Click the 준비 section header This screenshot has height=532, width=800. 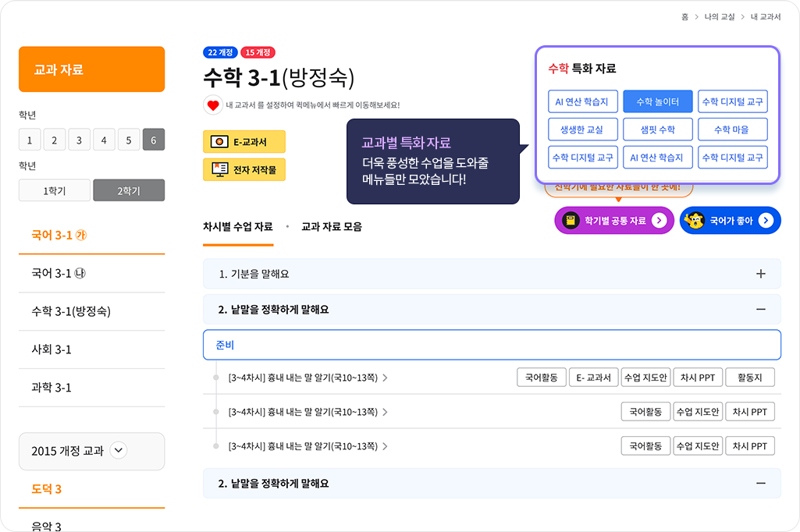pyautogui.click(x=492, y=345)
